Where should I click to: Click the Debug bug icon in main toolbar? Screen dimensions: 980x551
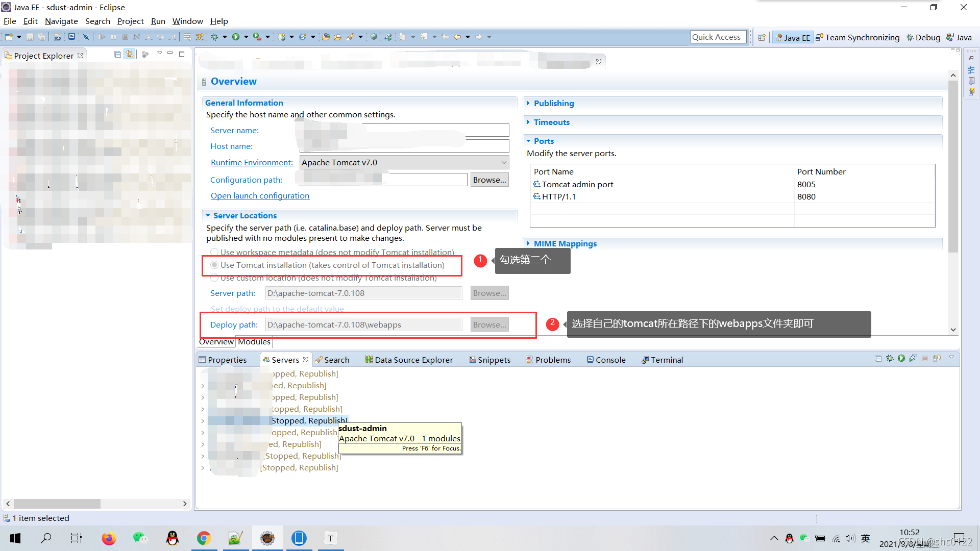215,37
